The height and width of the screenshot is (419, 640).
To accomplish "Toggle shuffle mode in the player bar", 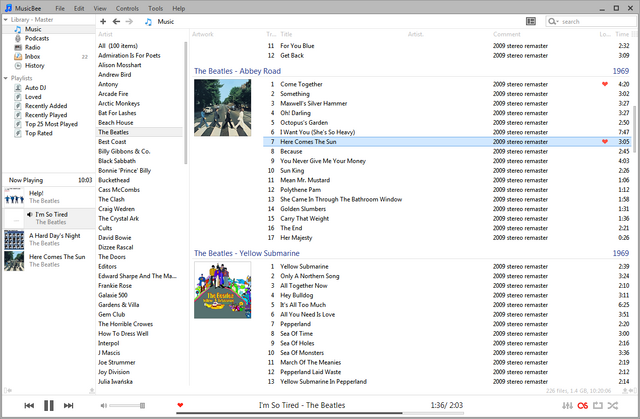I will tap(613, 405).
